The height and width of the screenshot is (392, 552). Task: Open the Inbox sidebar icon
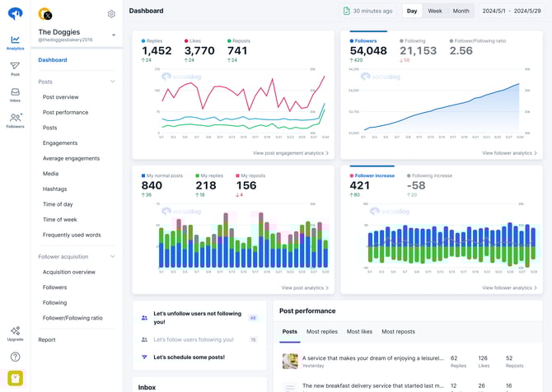pyautogui.click(x=15, y=95)
